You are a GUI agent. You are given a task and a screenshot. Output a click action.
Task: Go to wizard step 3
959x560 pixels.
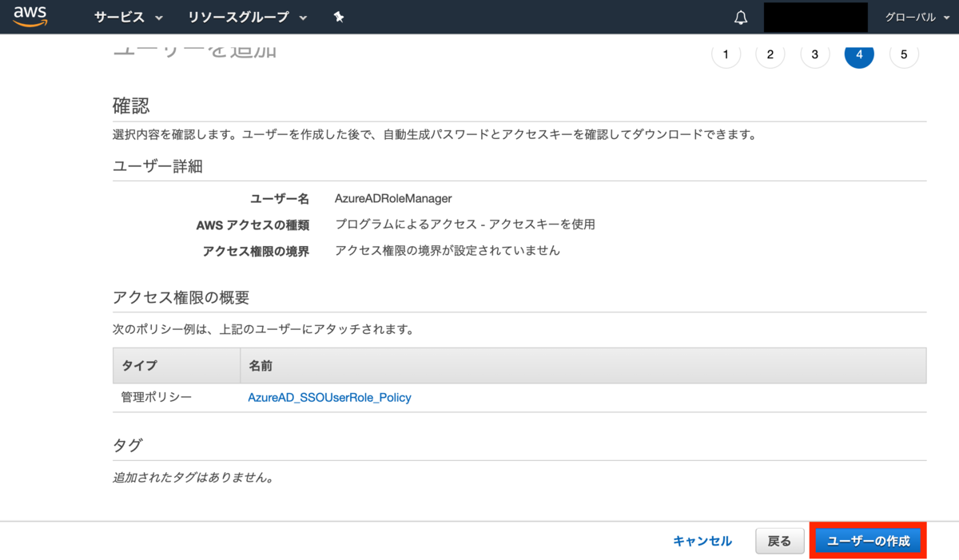tap(814, 54)
